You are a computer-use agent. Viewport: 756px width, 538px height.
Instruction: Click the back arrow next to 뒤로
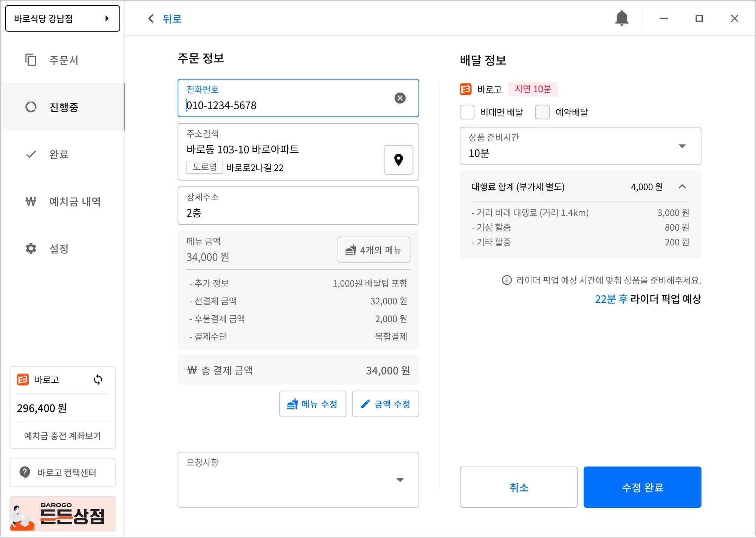[151, 19]
